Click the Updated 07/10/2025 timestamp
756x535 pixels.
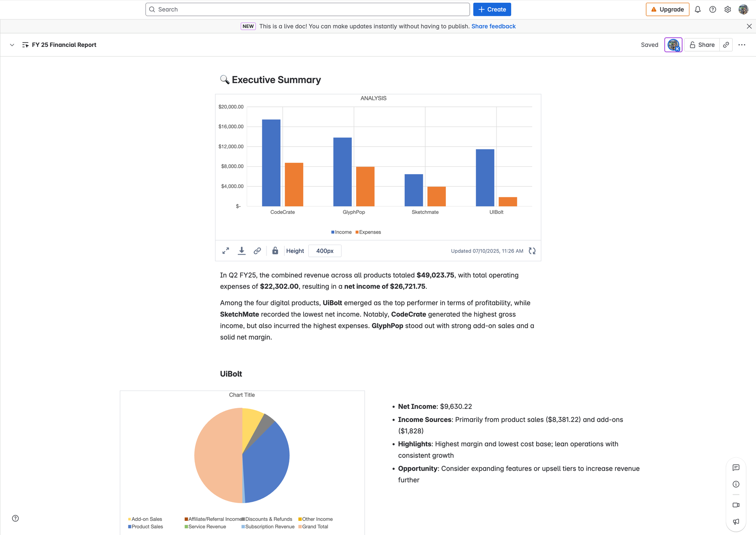pos(487,251)
